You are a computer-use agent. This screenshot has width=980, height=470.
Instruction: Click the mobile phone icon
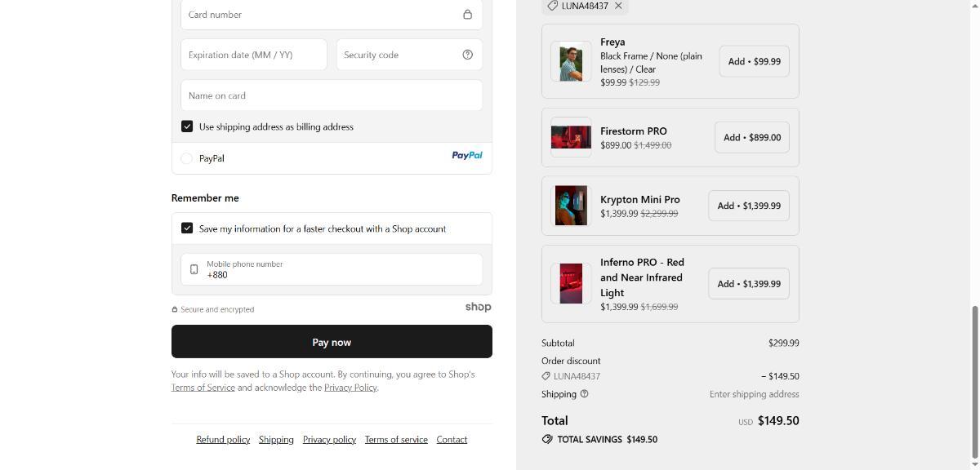tap(194, 269)
